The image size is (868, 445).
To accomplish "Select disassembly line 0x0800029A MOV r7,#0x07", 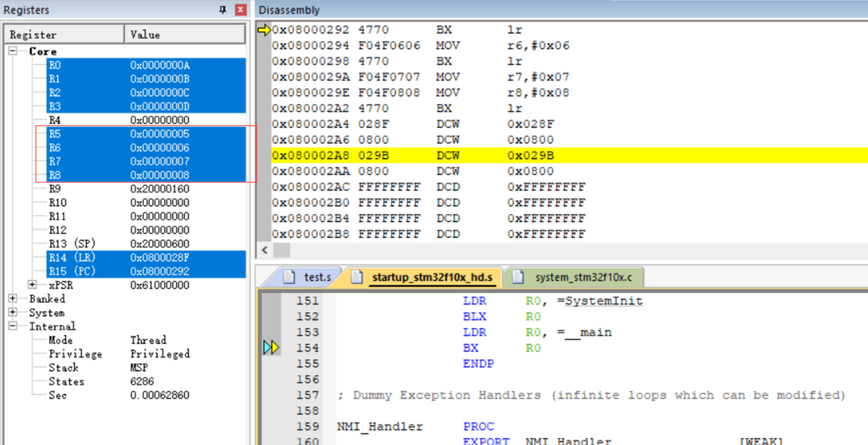I will pos(569,77).
